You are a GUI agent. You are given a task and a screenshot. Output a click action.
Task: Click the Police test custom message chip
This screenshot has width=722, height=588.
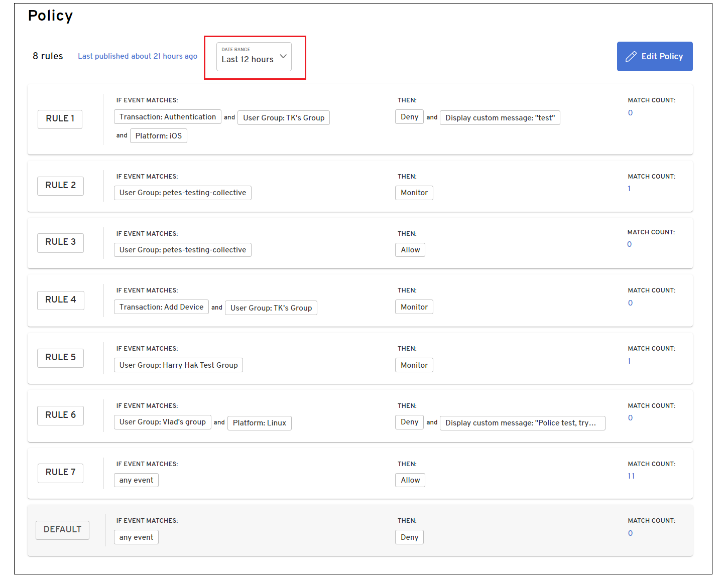coord(522,423)
